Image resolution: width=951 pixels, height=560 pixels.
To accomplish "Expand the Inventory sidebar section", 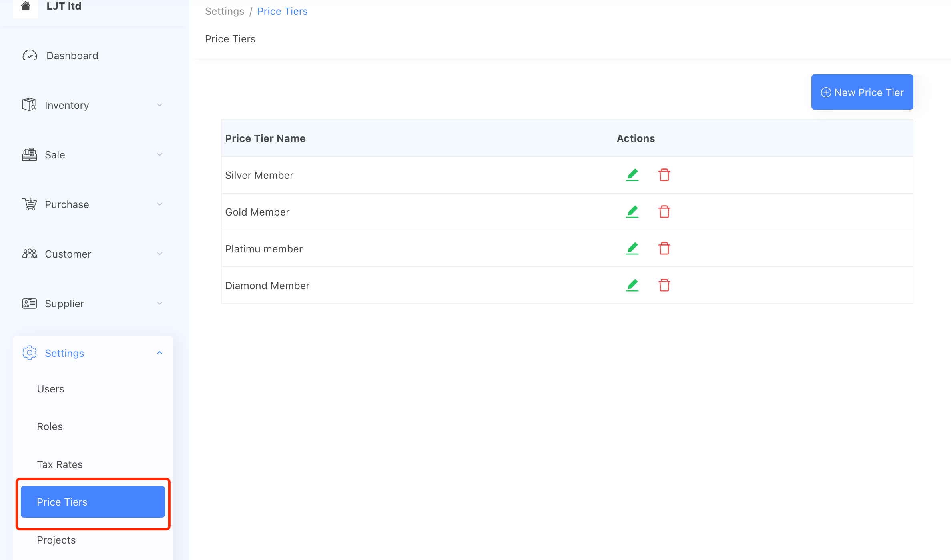I will point(159,105).
